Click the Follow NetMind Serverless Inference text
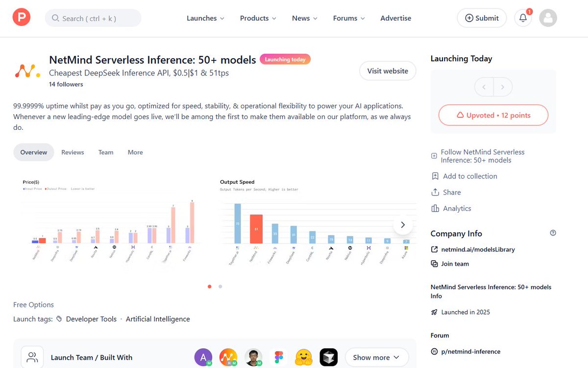Screen dimensions: 588x368 (x=483, y=156)
